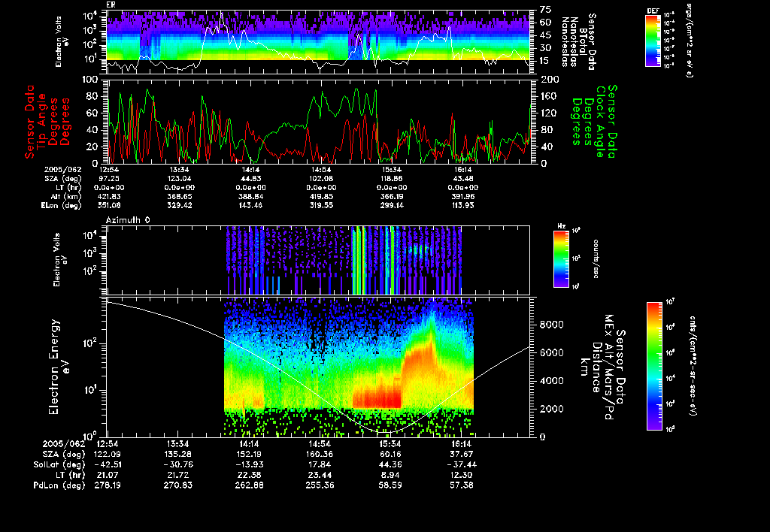
Task: Click ELon value 329.42
Action: click(x=179, y=205)
